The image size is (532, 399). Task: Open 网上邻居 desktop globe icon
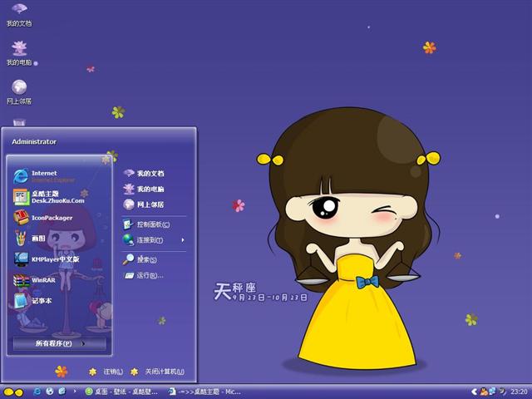point(19,92)
